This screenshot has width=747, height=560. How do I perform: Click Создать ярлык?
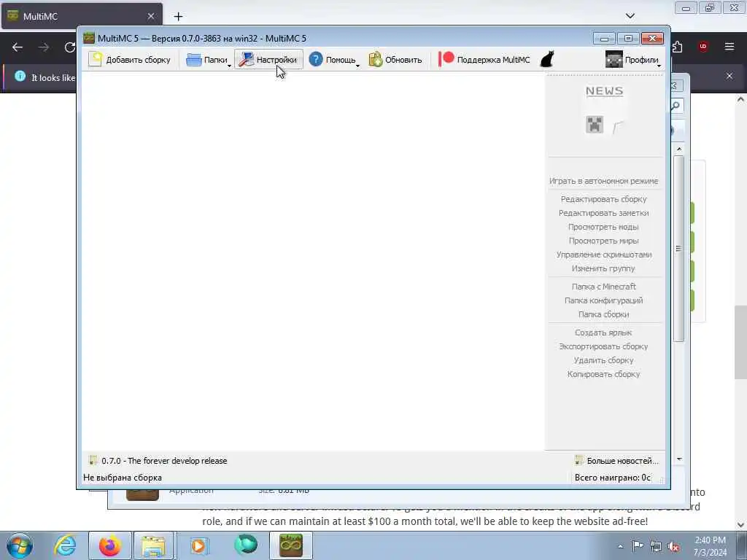[603, 332]
